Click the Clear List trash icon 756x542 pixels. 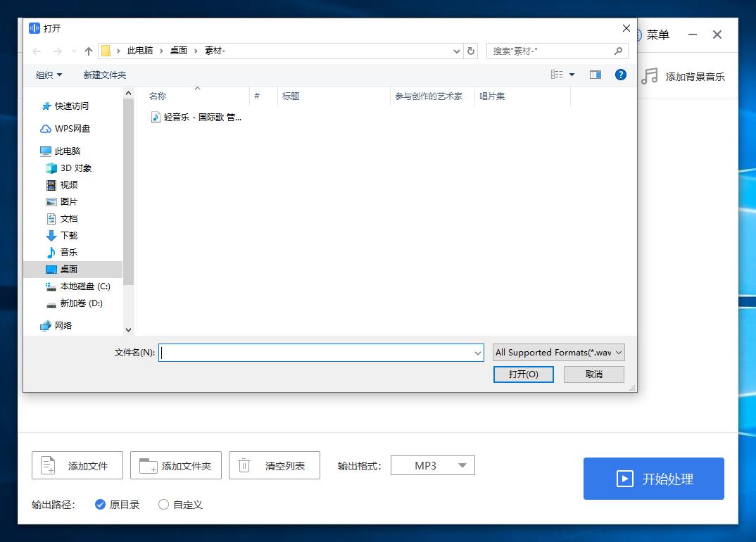click(243, 465)
